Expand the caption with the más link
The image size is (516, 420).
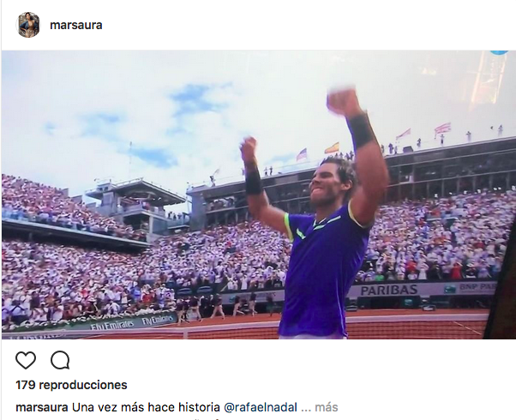click(x=326, y=407)
